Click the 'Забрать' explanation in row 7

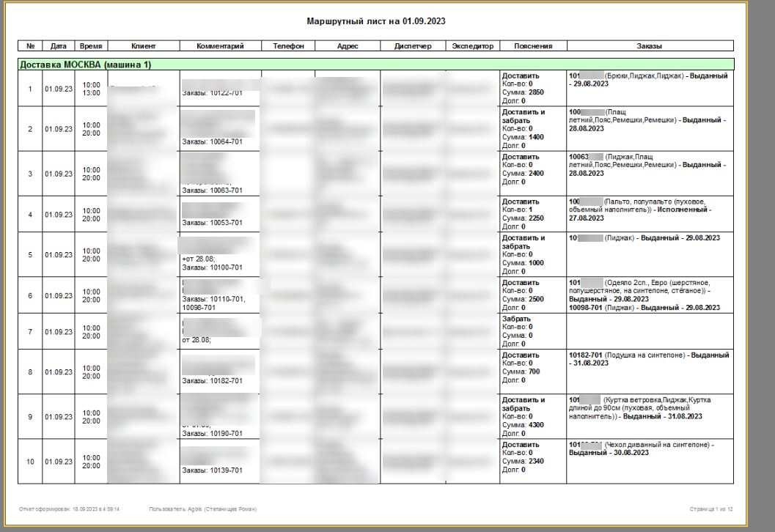516,319
